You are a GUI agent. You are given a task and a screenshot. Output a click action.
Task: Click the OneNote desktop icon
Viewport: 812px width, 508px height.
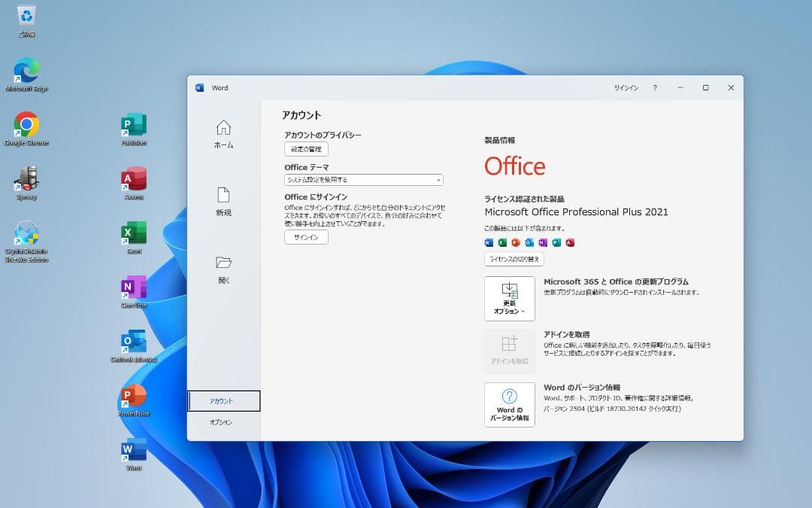click(134, 287)
